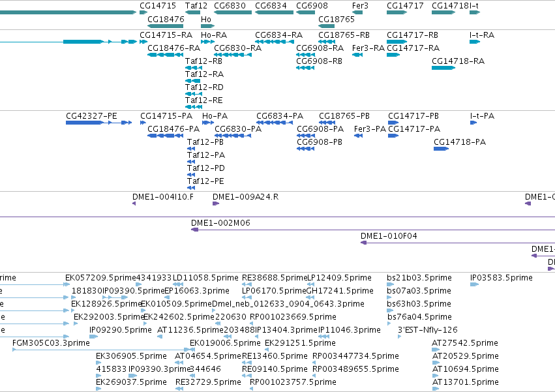Click the Taf12 gene glyph in top track

tap(192, 12)
